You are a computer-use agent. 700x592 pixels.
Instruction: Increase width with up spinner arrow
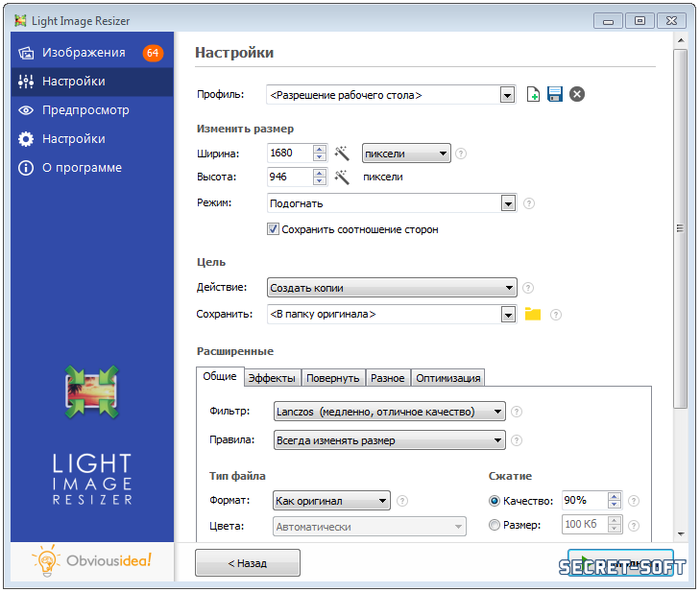coord(319,149)
